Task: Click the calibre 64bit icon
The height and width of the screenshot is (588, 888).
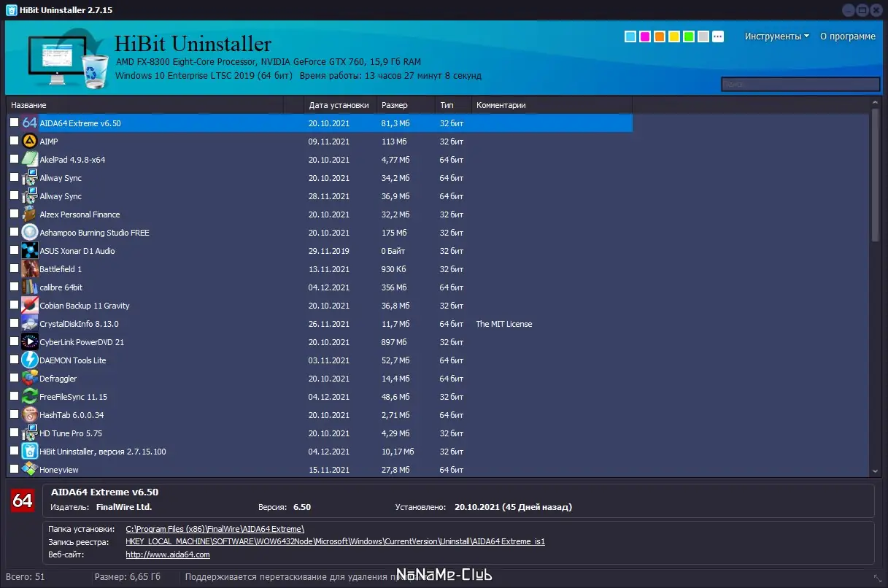Action: [29, 287]
